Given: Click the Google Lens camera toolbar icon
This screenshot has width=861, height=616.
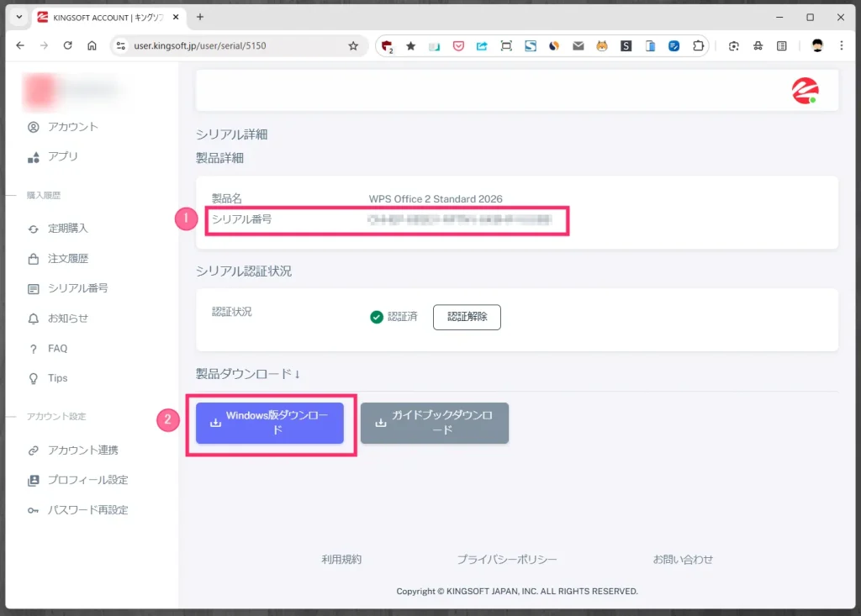Looking at the screenshot, I should click(x=733, y=46).
